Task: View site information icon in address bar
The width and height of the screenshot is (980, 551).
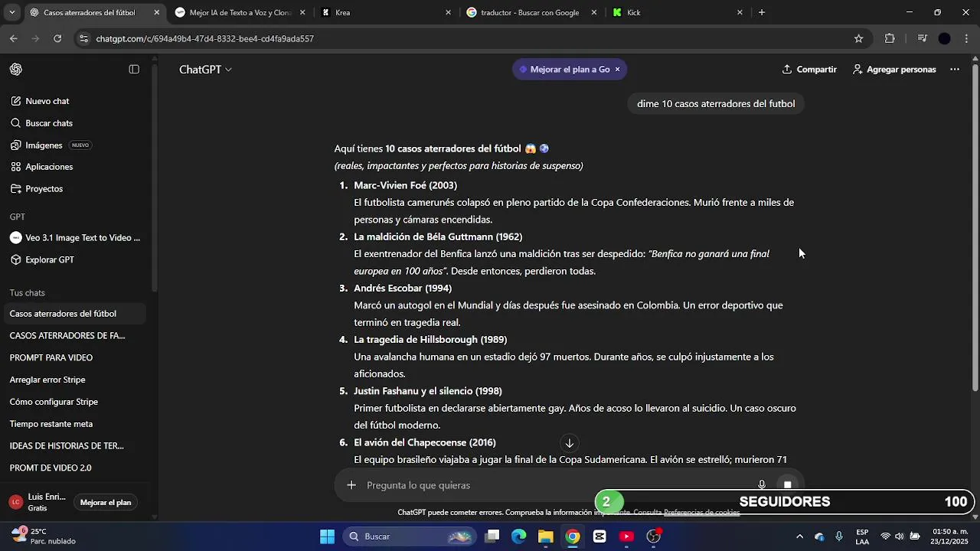Action: pos(83,38)
